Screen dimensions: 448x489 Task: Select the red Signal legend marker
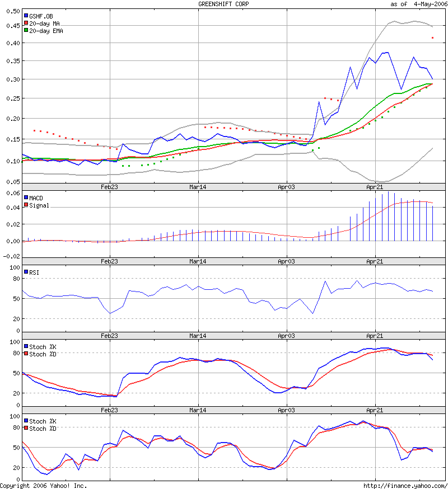[26, 205]
